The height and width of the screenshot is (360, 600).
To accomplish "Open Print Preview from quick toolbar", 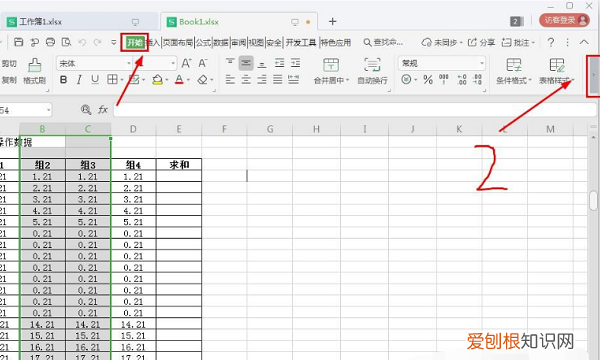I will pyautogui.click(x=66, y=42).
